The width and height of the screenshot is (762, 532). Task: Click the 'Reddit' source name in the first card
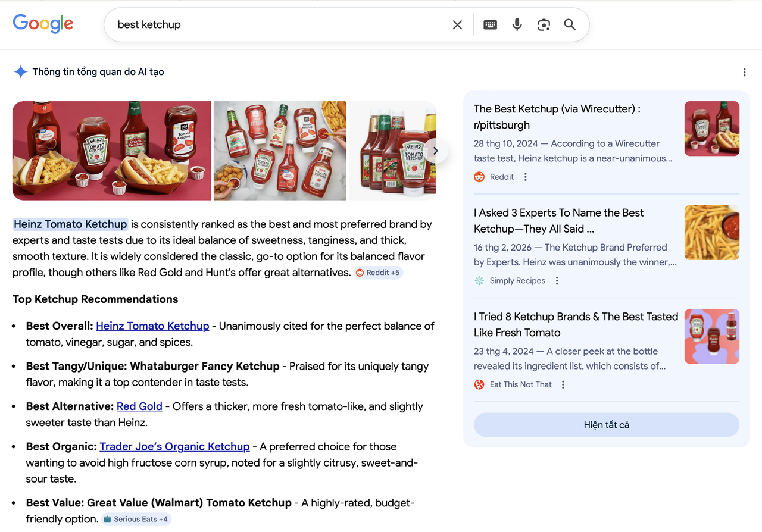(x=502, y=177)
